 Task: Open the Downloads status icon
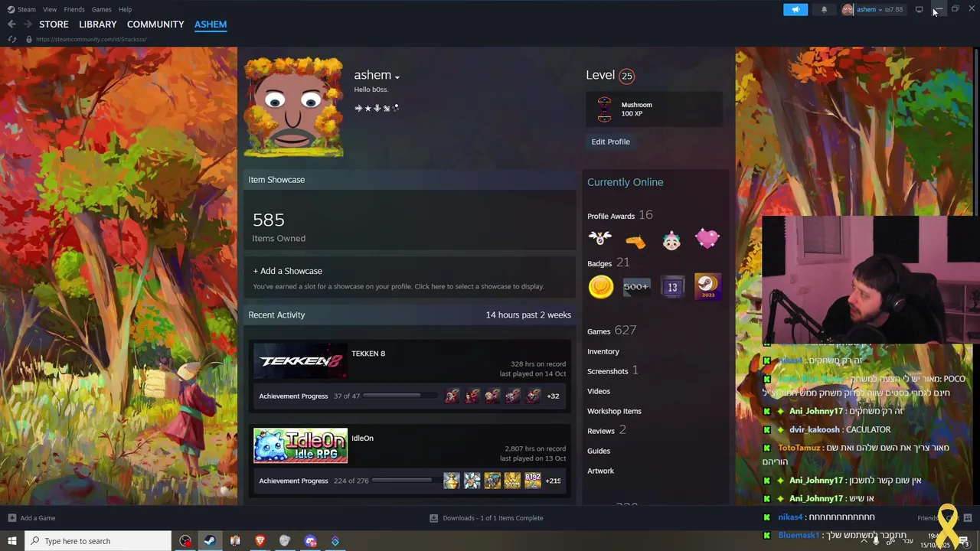pos(433,518)
